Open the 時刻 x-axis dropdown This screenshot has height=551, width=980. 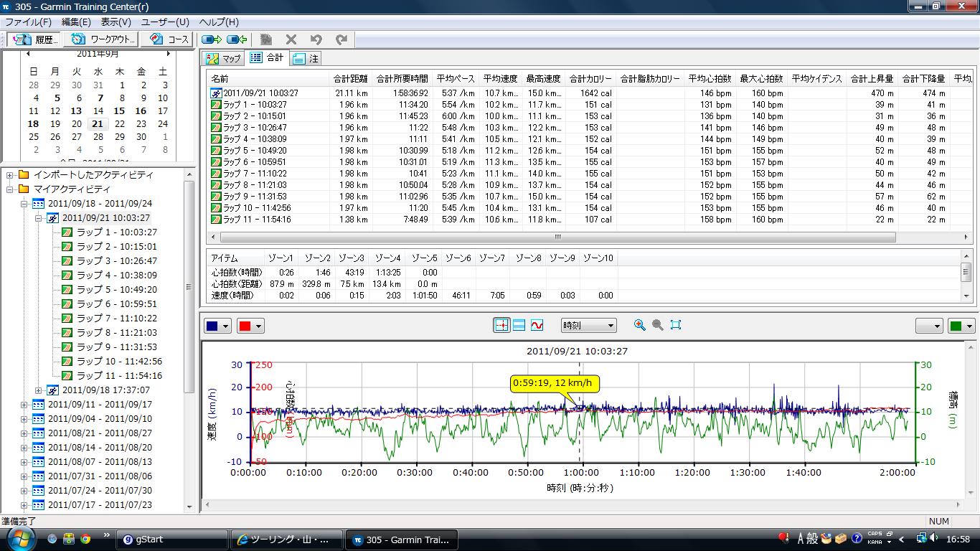click(588, 326)
